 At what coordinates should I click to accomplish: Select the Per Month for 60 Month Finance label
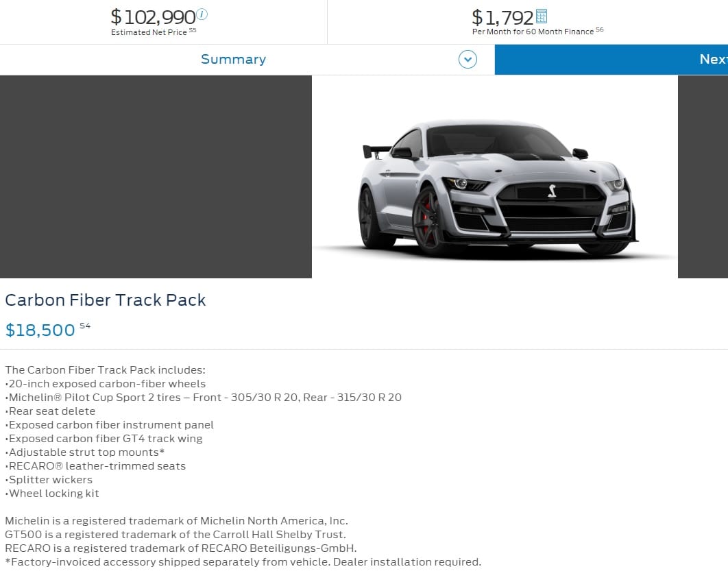(533, 32)
